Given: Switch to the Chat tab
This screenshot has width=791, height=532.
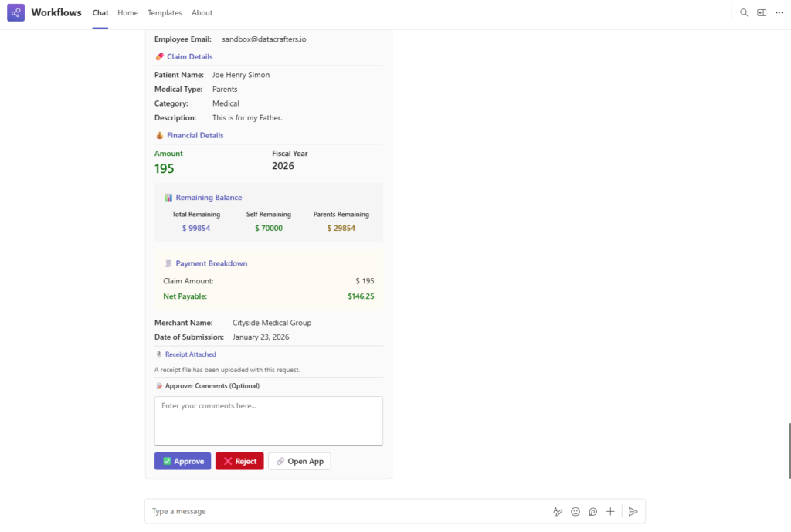Looking at the screenshot, I should [100, 13].
